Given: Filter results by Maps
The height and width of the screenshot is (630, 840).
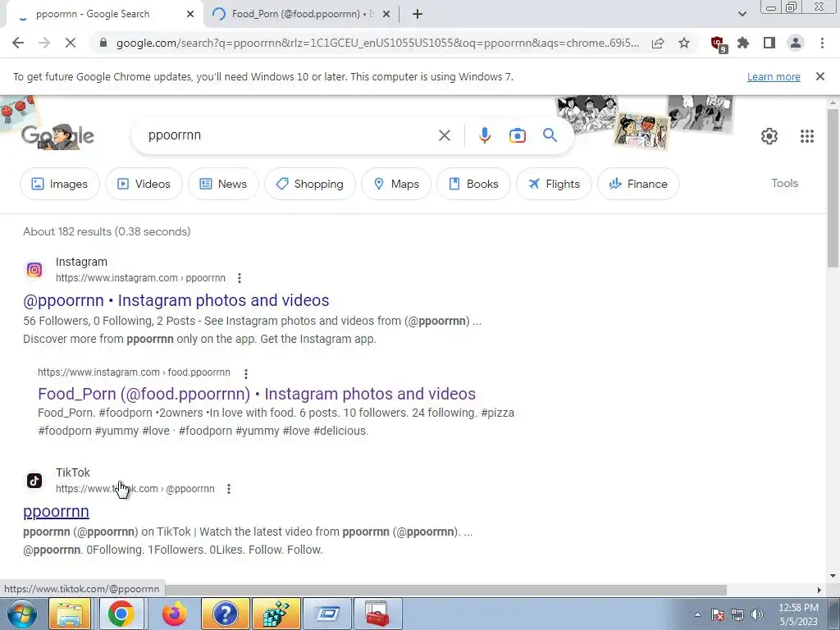Looking at the screenshot, I should coord(396,184).
